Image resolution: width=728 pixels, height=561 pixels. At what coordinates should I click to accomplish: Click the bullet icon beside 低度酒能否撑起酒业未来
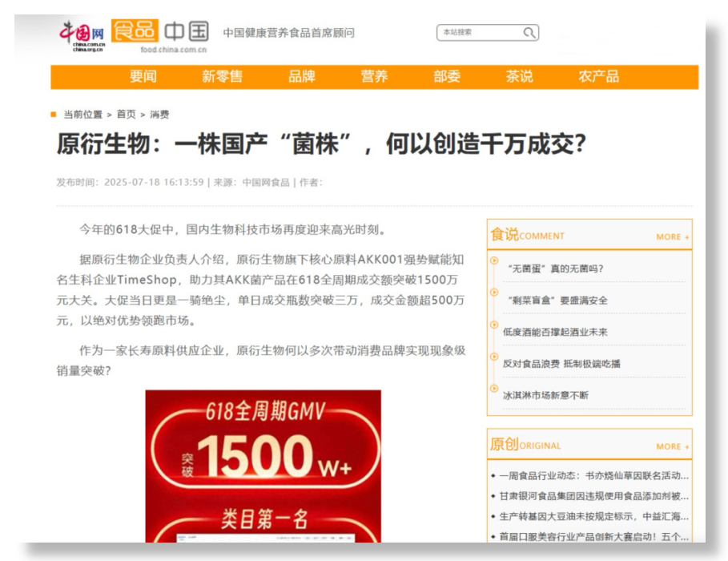coord(494,325)
